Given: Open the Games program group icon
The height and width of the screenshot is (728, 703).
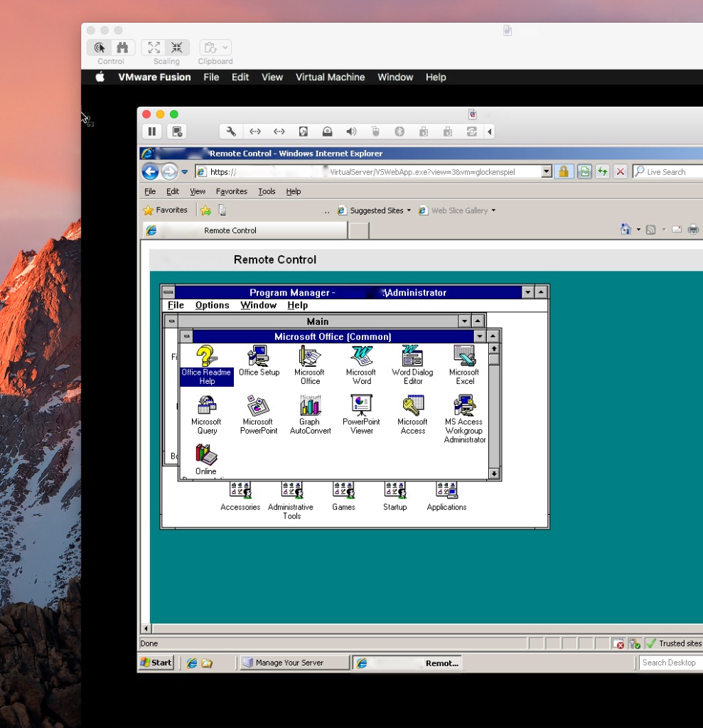Looking at the screenshot, I should pos(343,491).
